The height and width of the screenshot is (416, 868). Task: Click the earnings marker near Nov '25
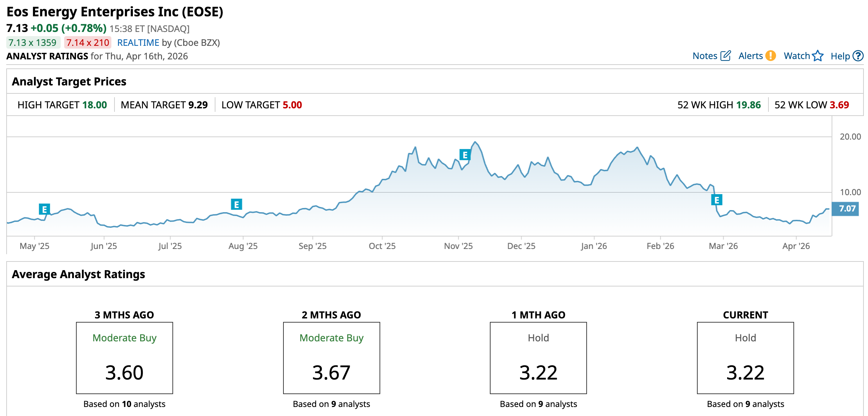[x=465, y=155]
